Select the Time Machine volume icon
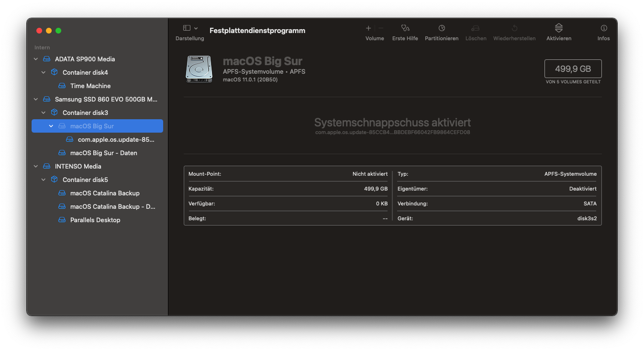The image size is (644, 351). click(x=62, y=86)
